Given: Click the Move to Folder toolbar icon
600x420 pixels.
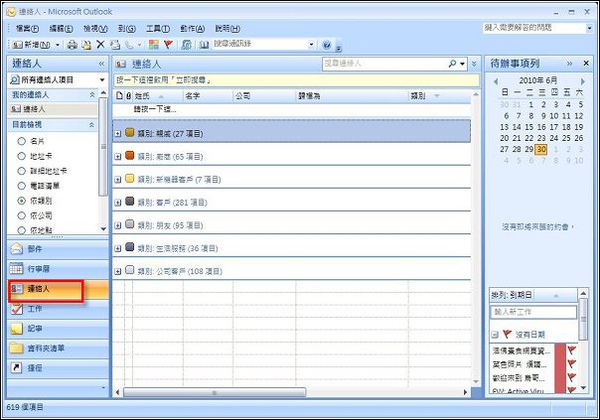Looking at the screenshot, I should [86, 45].
